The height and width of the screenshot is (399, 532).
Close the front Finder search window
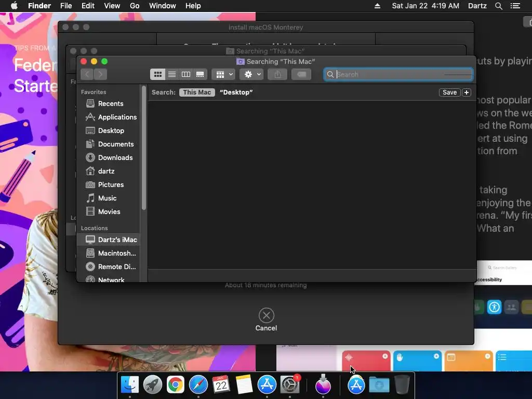click(x=84, y=61)
